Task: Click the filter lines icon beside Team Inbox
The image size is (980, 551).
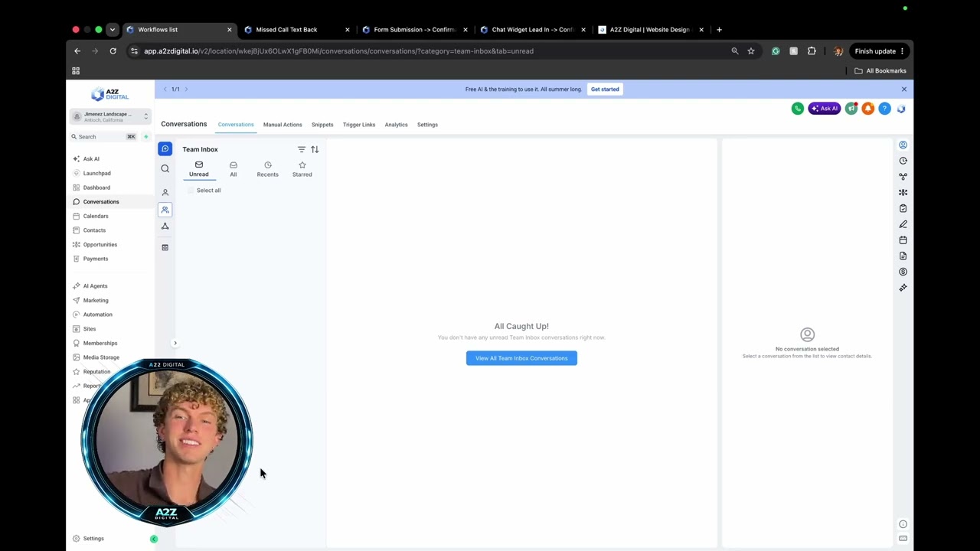Action: (302, 149)
